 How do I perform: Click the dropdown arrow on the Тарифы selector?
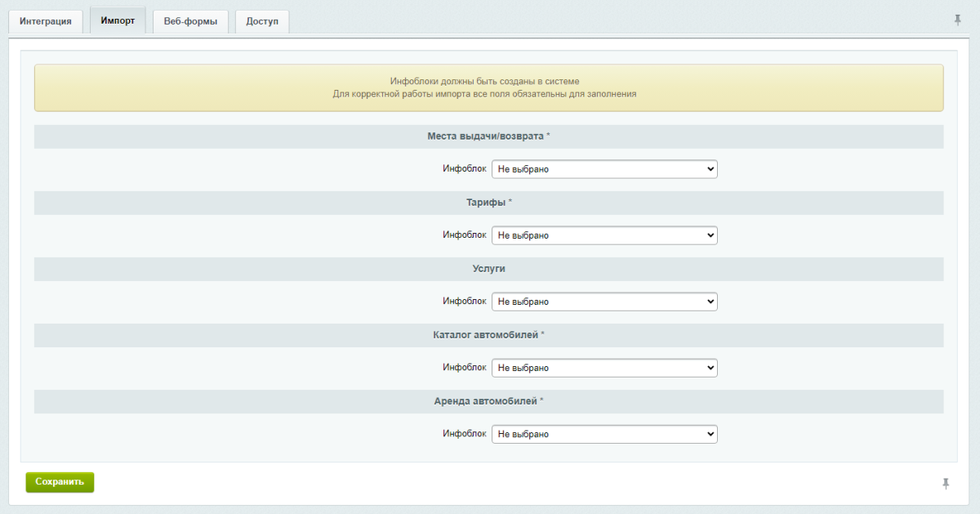(x=709, y=235)
